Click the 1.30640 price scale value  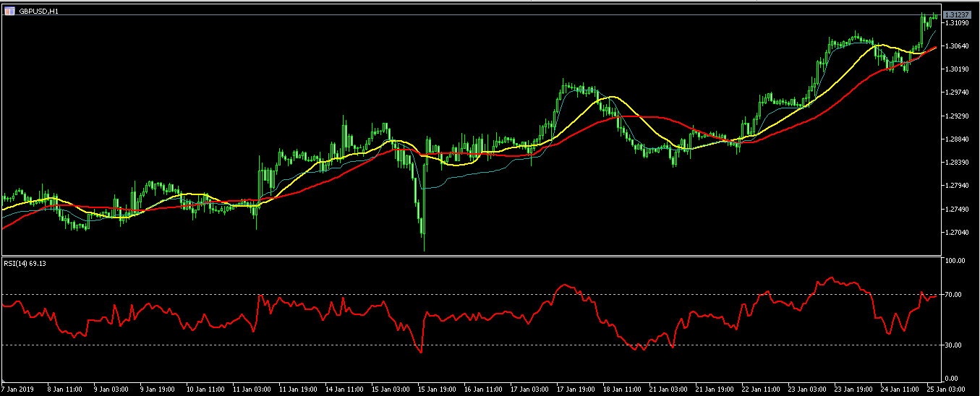[956, 46]
